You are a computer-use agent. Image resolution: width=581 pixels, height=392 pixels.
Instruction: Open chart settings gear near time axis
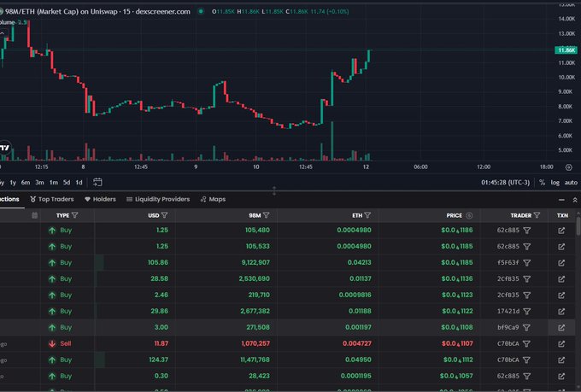[x=569, y=167]
